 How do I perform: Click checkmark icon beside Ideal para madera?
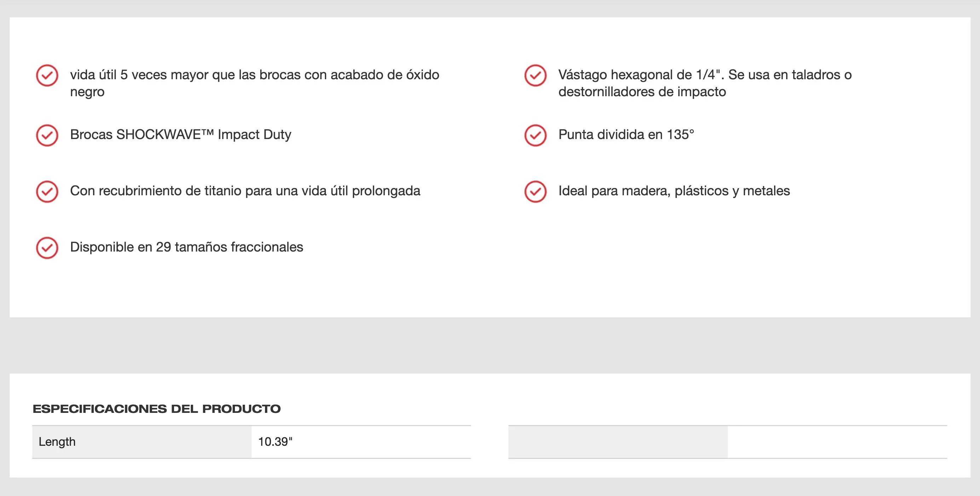pyautogui.click(x=535, y=191)
